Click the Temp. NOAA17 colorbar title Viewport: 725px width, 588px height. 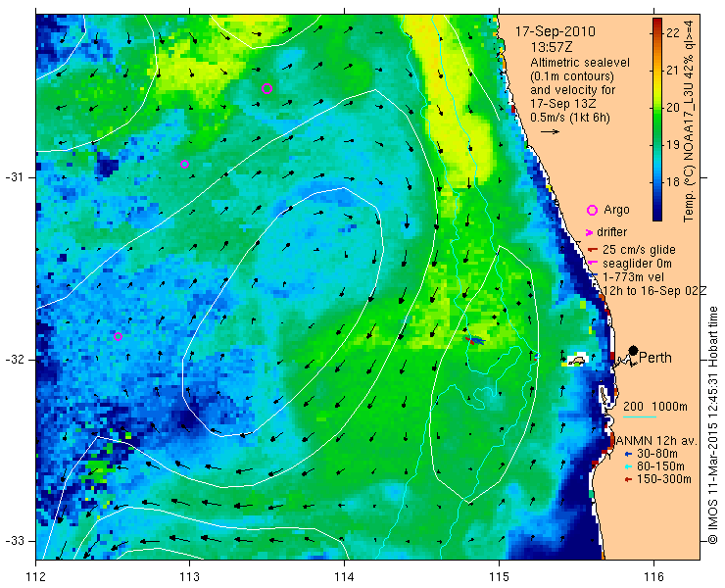click(689, 120)
